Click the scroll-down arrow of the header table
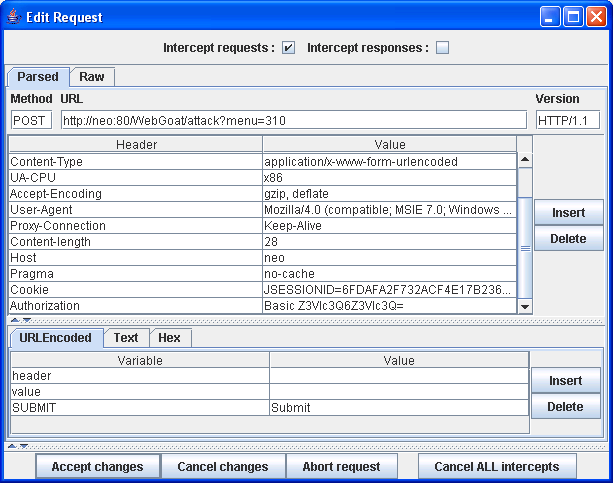This screenshot has height=483, width=613. click(525, 307)
